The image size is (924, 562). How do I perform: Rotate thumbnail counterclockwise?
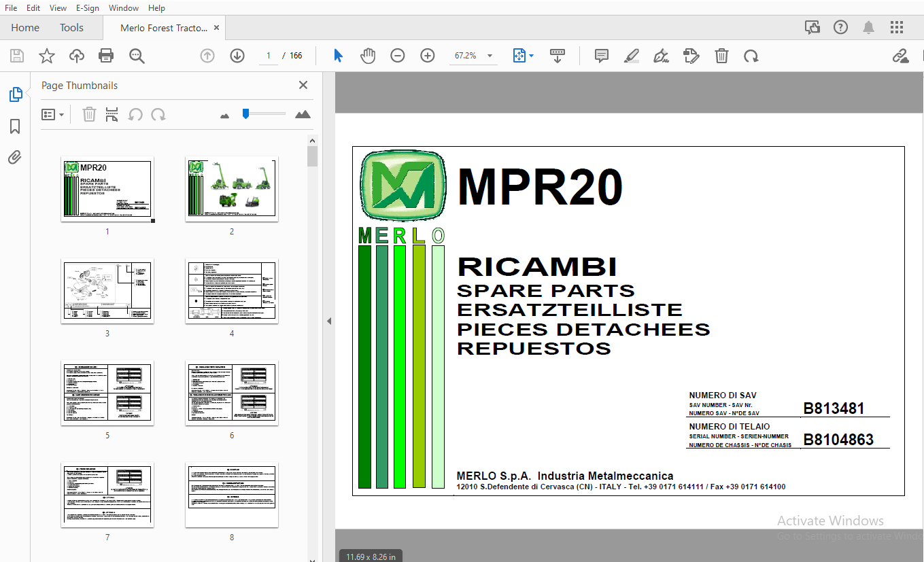(135, 114)
